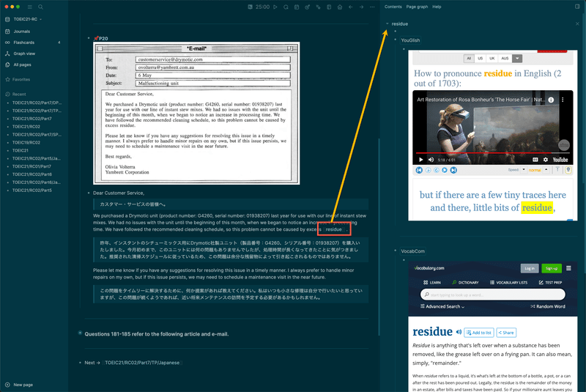Click the Random Word link
This screenshot has width=586, height=392.
click(x=548, y=306)
